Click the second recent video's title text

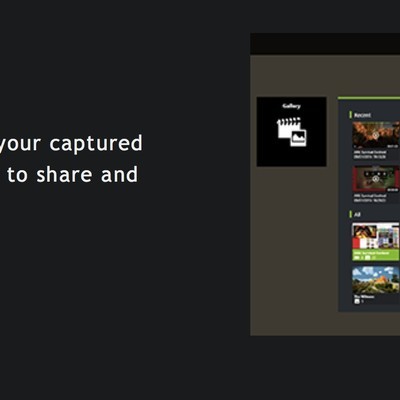[x=370, y=198]
